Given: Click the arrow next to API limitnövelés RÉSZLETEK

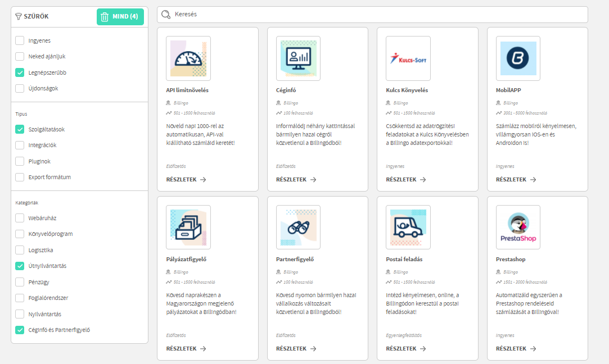Looking at the screenshot, I should click(203, 180).
